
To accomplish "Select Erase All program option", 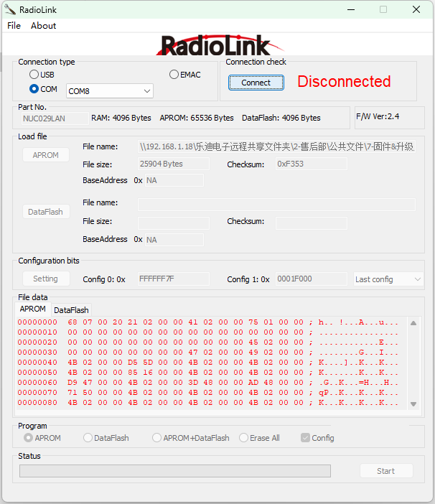I will click(x=245, y=438).
